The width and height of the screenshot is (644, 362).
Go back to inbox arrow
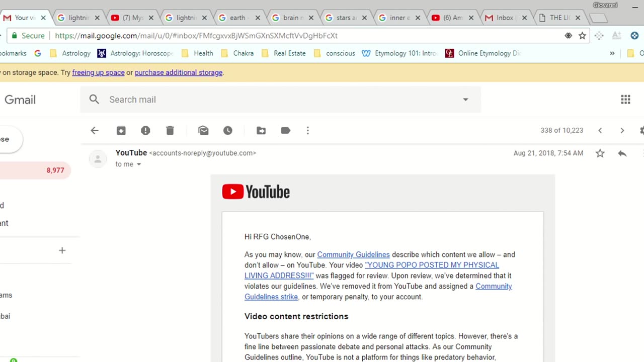tap(95, 131)
